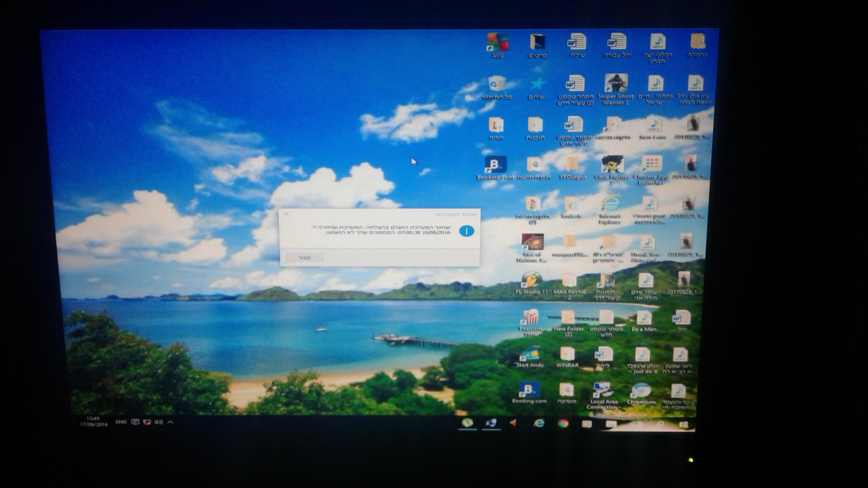Expand hidden system tray icons chevron
This screenshot has width=868, height=488.
(x=171, y=422)
